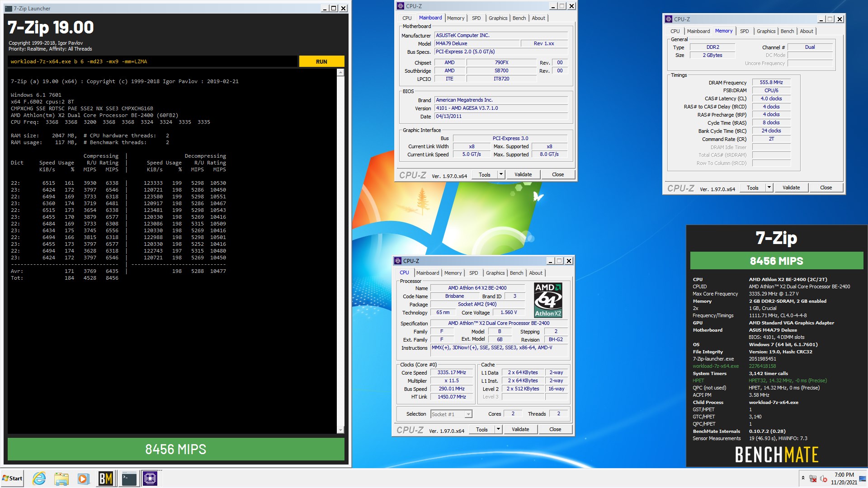This screenshot has height=488, width=868.
Task: Run the 7-Zip benchmark
Action: pyautogui.click(x=321, y=61)
